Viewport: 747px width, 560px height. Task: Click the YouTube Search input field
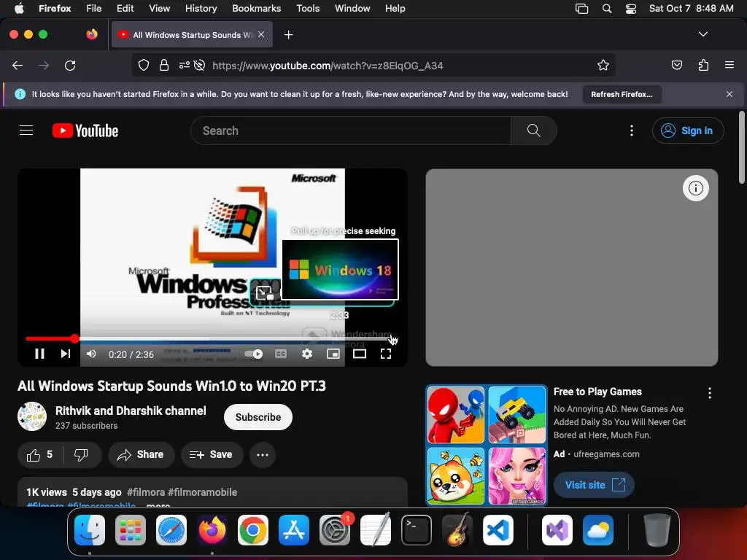tap(351, 131)
